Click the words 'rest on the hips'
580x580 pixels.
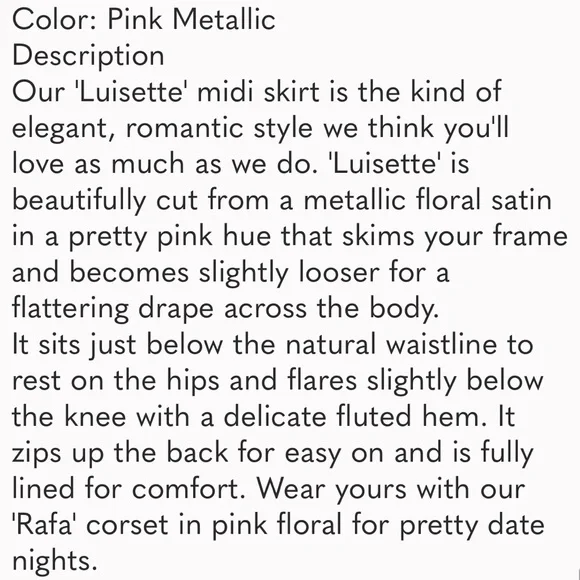pyautogui.click(x=116, y=381)
